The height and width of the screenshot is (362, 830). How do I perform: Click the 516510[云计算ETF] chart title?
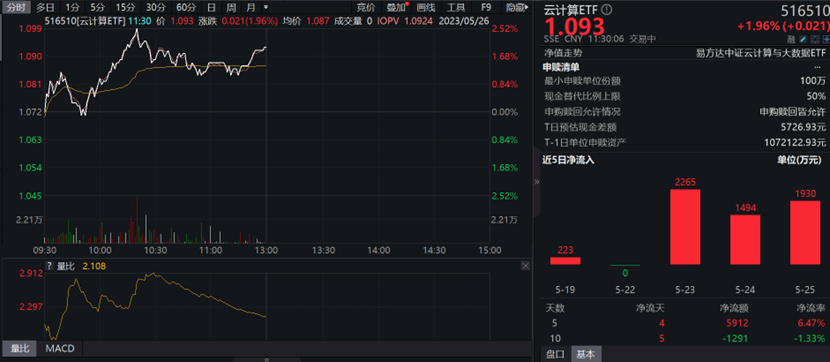click(85, 21)
